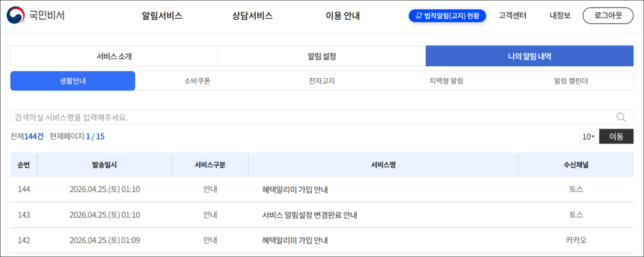Open row 142 혜택알리미 가입 안내

pyautogui.click(x=294, y=241)
